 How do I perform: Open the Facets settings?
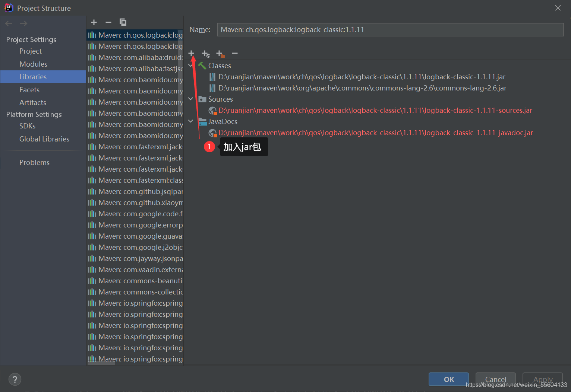pos(29,90)
